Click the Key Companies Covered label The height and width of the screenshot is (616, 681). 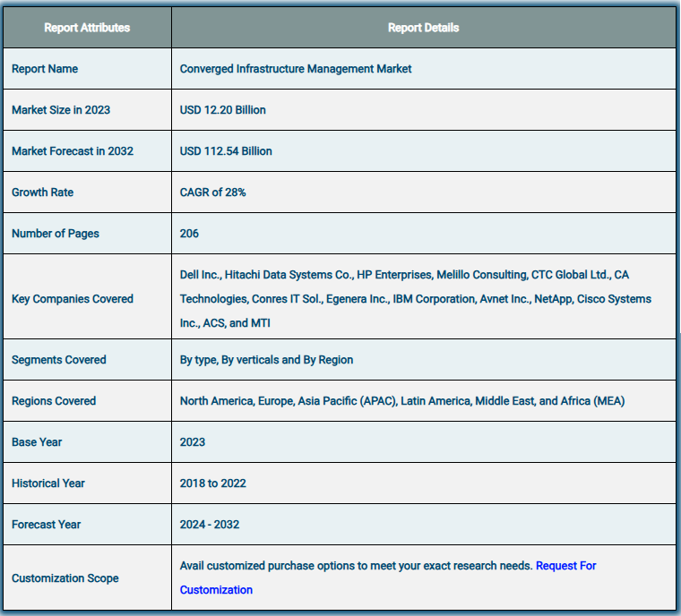[x=73, y=299]
